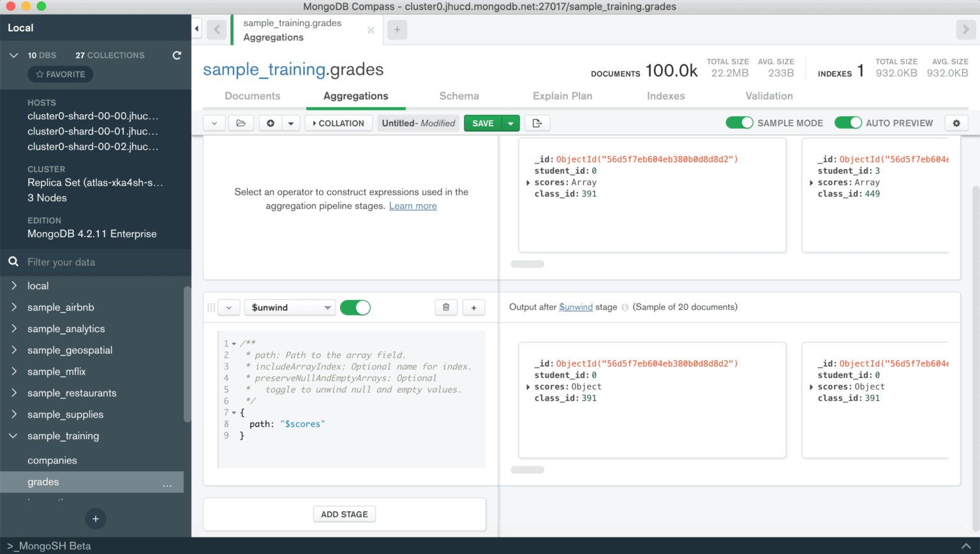Click in the Filter your data search field
Image resolution: width=980 pixels, height=554 pixels.
[96, 262]
